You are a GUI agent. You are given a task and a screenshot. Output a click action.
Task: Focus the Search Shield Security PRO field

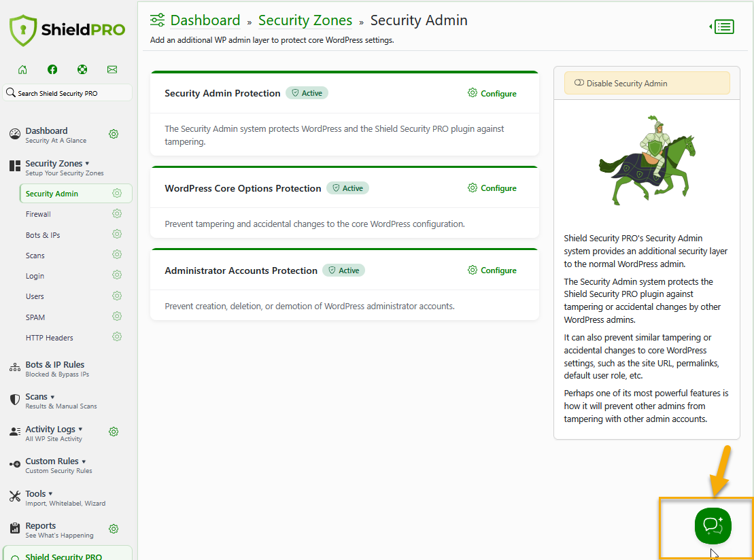point(67,93)
